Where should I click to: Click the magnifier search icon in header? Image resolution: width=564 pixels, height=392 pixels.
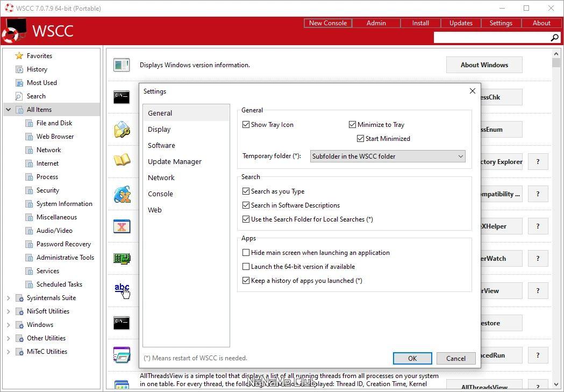(x=554, y=38)
